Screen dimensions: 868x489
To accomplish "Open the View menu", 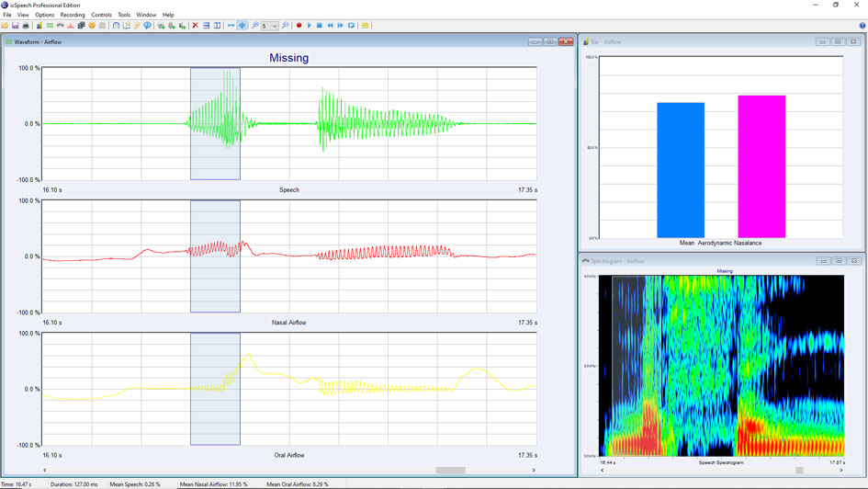I will [23, 15].
